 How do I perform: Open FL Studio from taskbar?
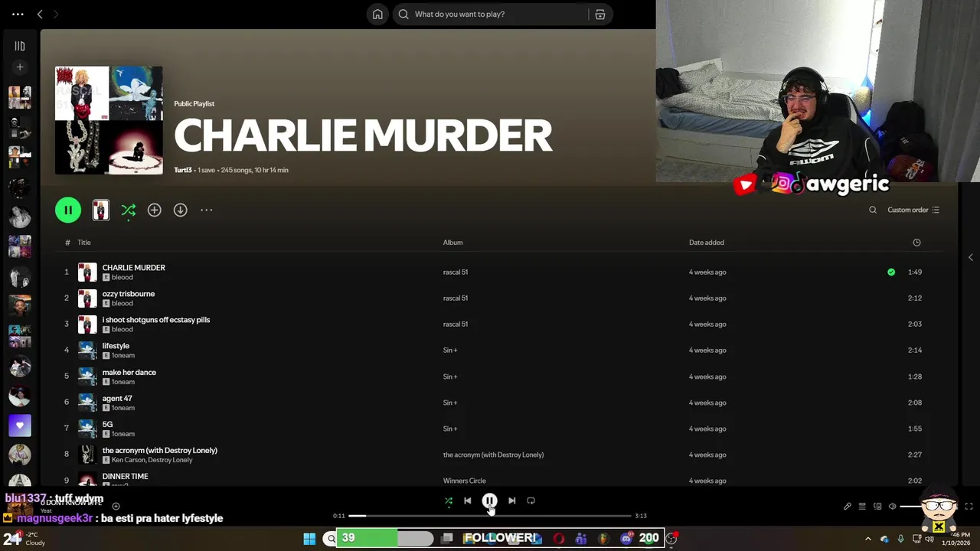point(603,539)
